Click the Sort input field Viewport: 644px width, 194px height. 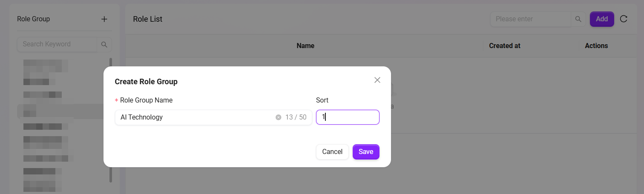pos(348,117)
